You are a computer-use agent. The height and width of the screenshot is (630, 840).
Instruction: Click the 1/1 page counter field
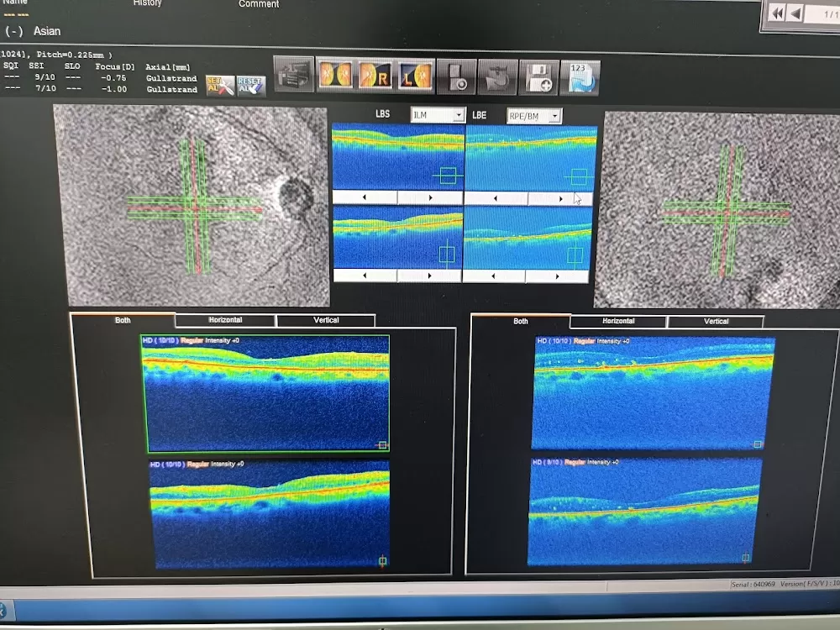coord(824,14)
